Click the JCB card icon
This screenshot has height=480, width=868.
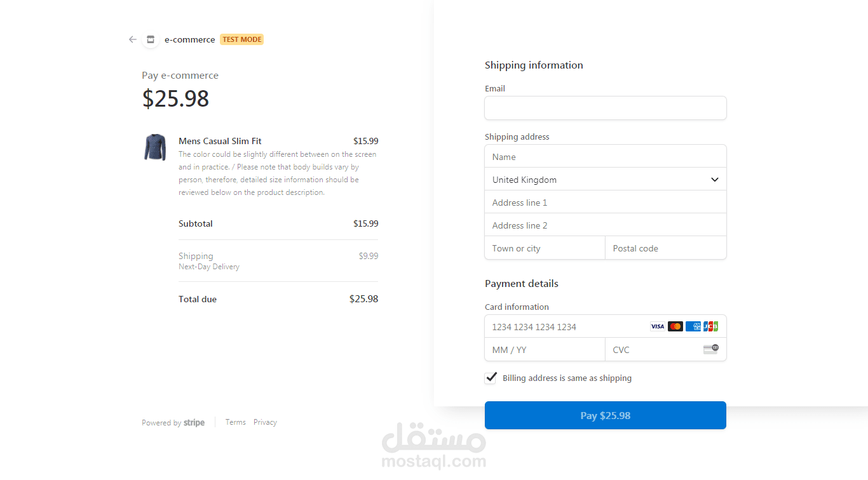(710, 326)
